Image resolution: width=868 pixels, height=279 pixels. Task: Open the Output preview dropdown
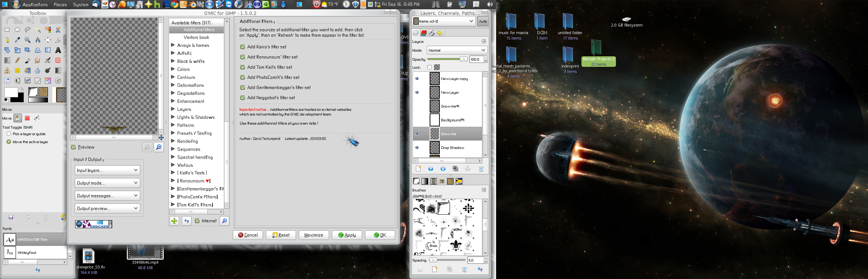coord(107,208)
